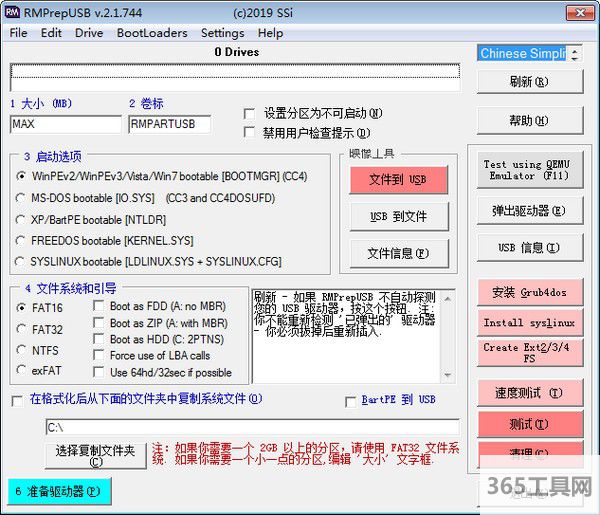Image resolution: width=600 pixels, height=515 pixels.
Task: Choose SYSLINUX bootable boot option
Action: point(22,262)
